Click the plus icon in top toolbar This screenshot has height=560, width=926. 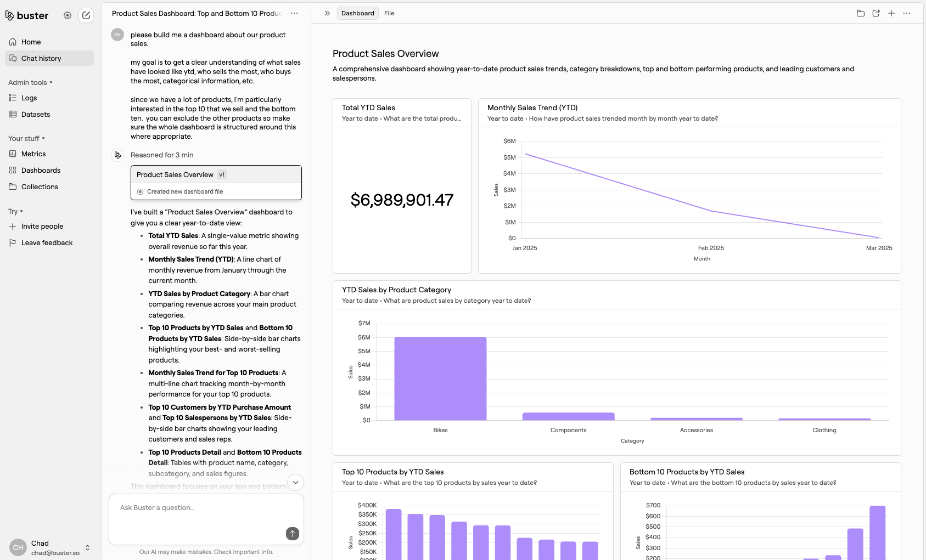[x=891, y=13]
